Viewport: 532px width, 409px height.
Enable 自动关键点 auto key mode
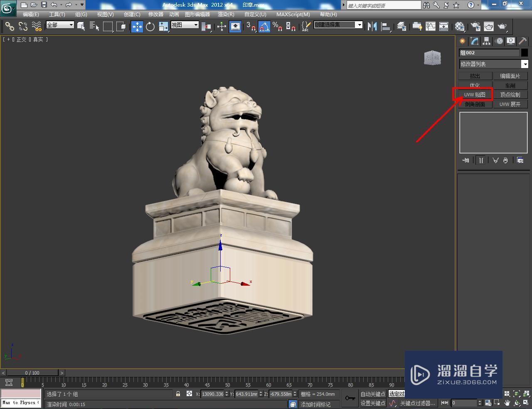[x=373, y=394]
